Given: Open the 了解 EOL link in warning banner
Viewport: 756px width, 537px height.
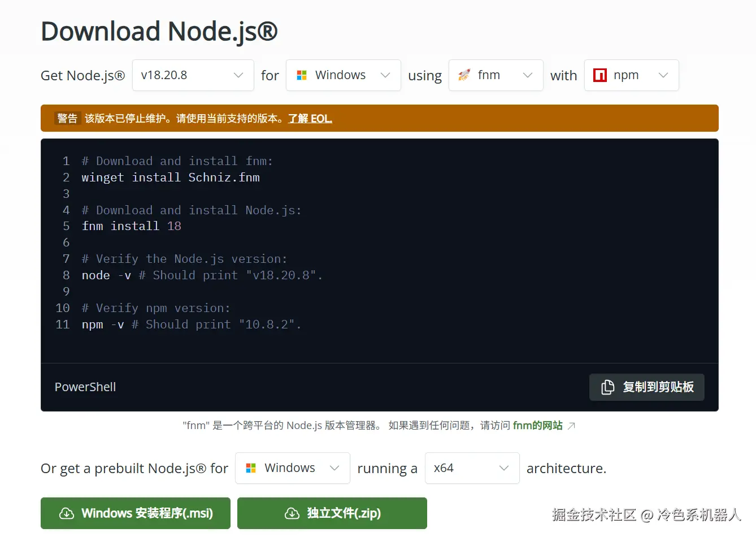Looking at the screenshot, I should coord(310,119).
